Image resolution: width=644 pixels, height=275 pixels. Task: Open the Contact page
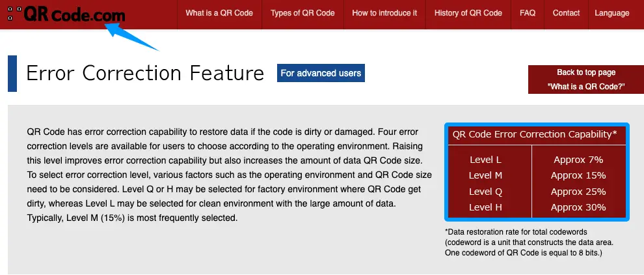tap(566, 13)
